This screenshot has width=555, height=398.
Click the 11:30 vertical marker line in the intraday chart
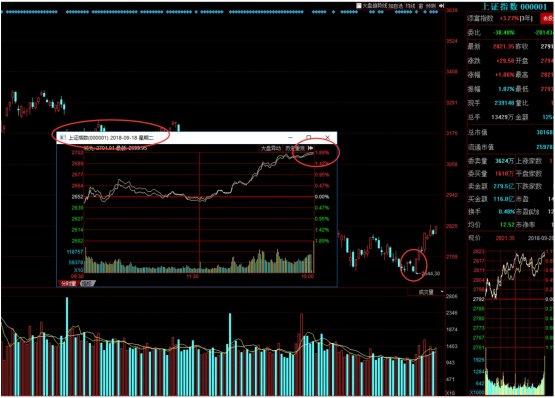[x=200, y=212]
